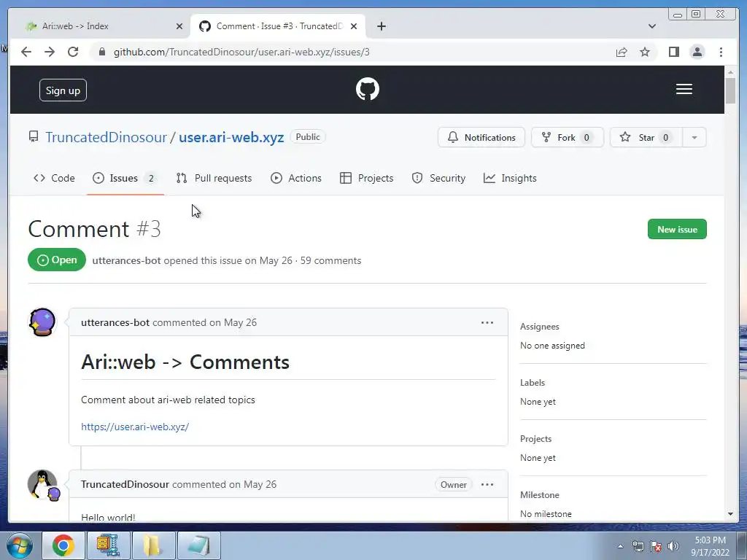Click the Labels sidebar heading
Viewport: 747px width, 560px height.
pyautogui.click(x=532, y=383)
